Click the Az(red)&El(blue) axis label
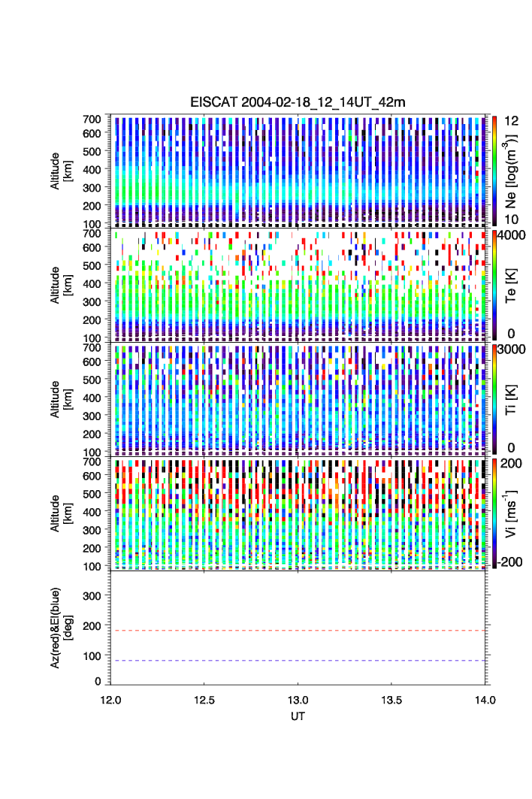 pos(61,628)
